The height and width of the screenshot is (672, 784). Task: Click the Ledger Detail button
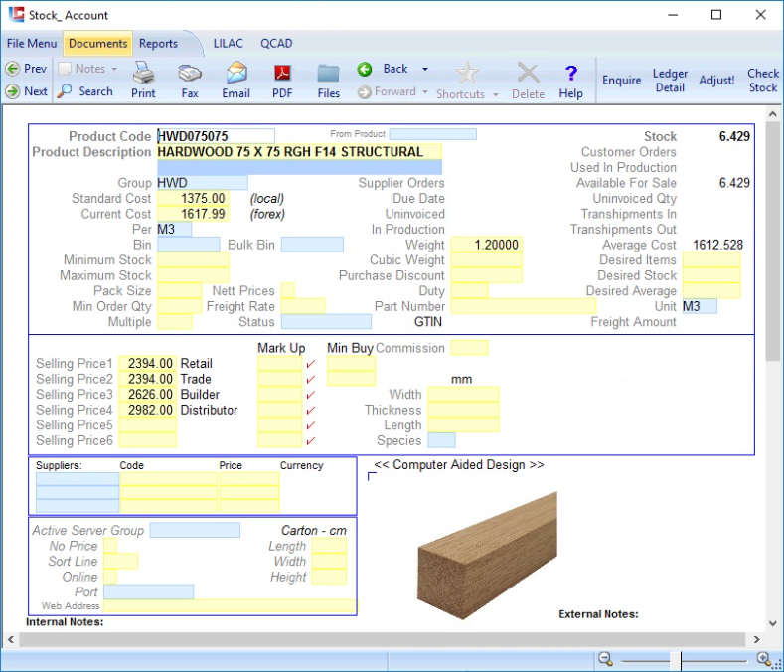(670, 81)
